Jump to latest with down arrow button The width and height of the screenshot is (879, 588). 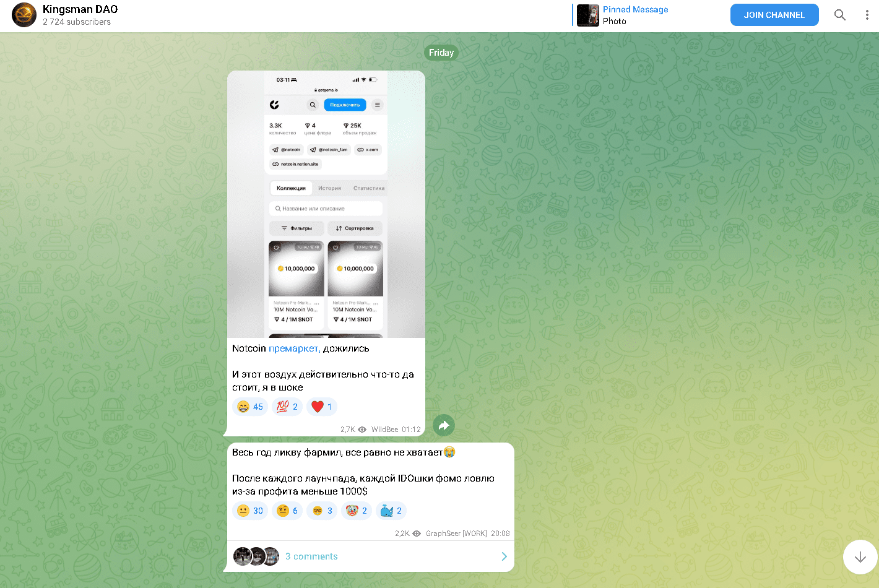coord(860,557)
